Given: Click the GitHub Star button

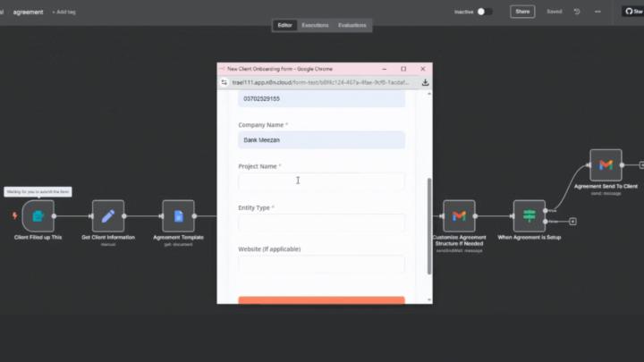Looking at the screenshot, I should 634,12.
